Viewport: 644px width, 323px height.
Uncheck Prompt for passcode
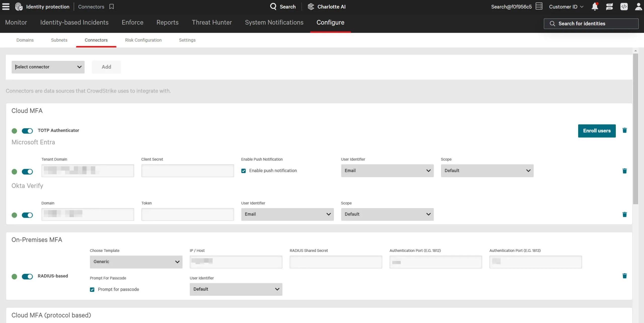92,289
